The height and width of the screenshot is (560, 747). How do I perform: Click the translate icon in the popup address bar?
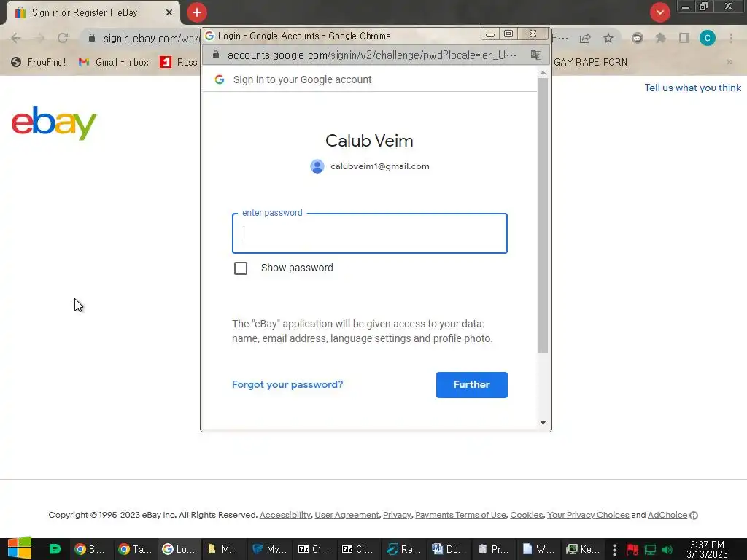[536, 55]
